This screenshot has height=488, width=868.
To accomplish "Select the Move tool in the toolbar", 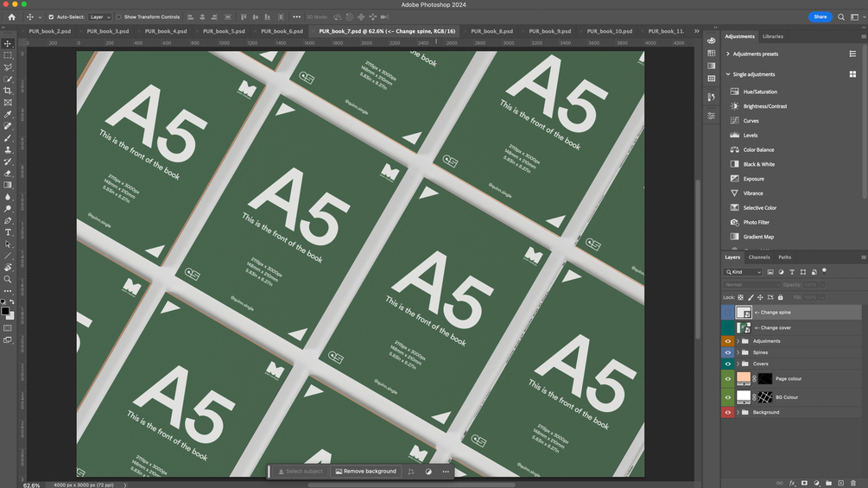I will point(8,44).
